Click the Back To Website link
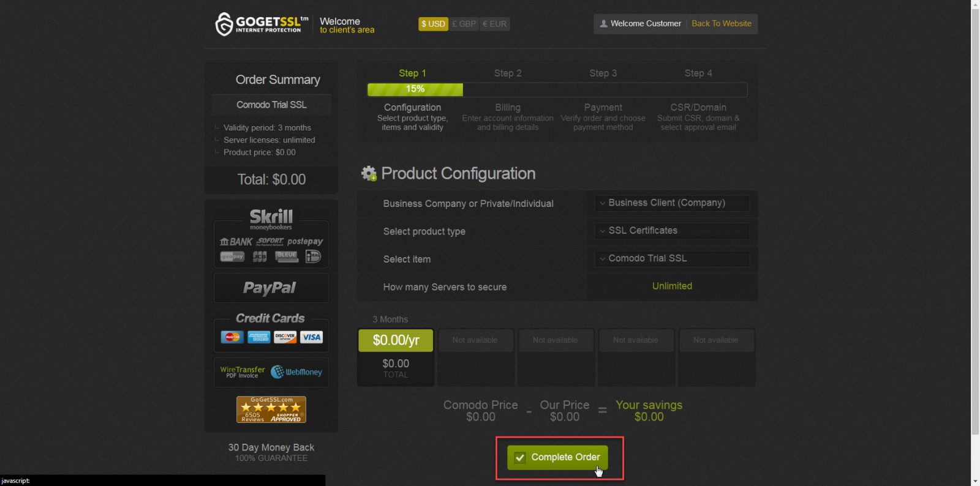980x486 pixels. click(x=722, y=24)
